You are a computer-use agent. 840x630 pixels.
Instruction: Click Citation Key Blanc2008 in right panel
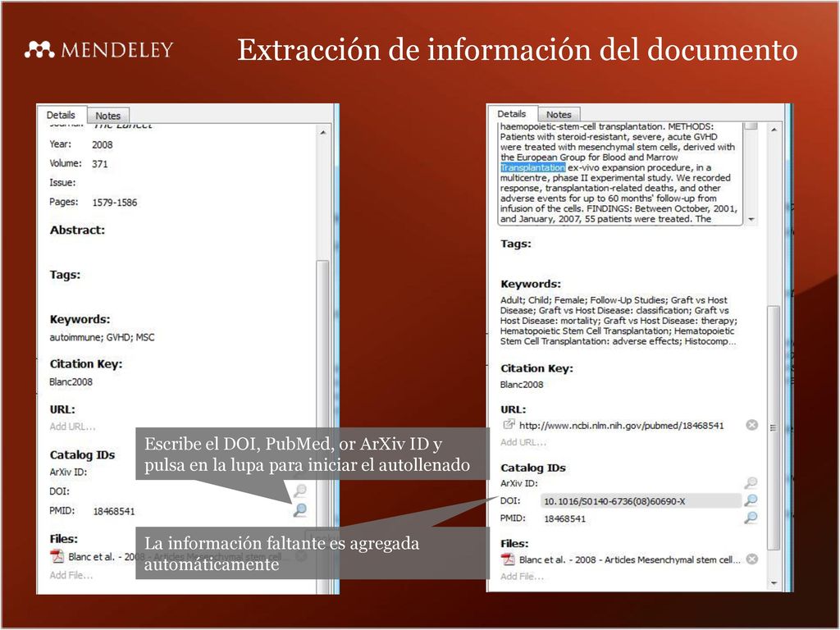pos(522,385)
